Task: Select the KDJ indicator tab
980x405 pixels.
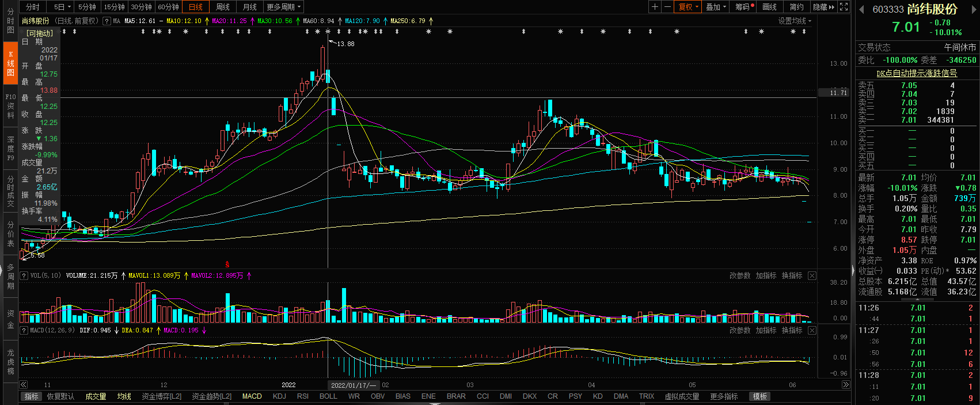Action: pos(279,396)
